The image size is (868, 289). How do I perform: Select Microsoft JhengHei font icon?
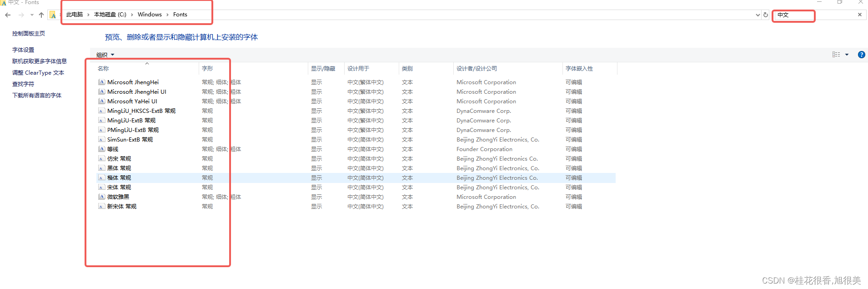[x=102, y=82]
